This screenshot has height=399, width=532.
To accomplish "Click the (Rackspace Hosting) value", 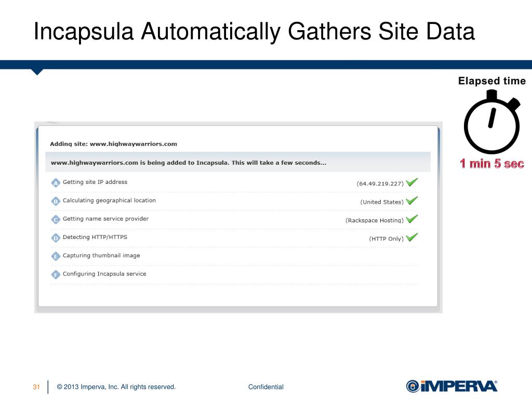I will click(x=375, y=220).
